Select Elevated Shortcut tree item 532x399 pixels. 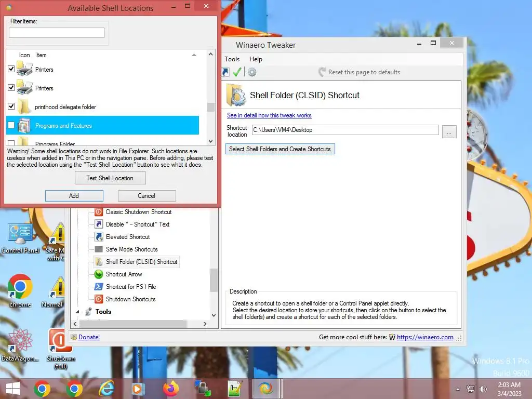(128, 237)
